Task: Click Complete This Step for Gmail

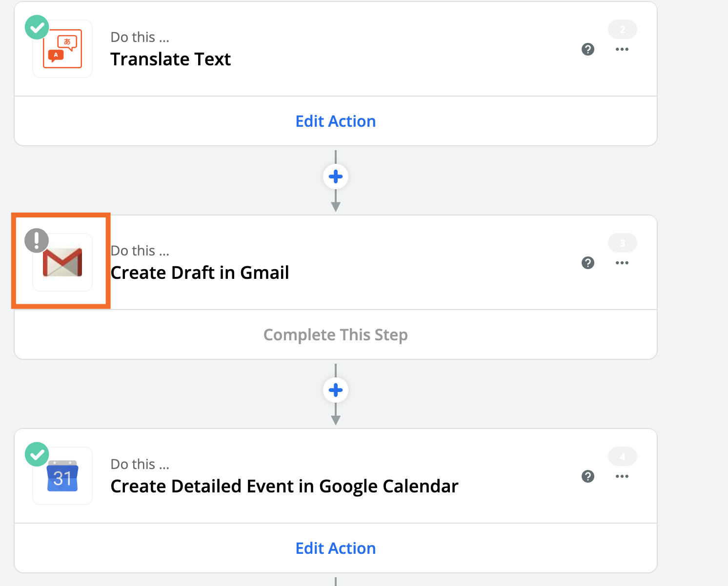Action: (336, 335)
